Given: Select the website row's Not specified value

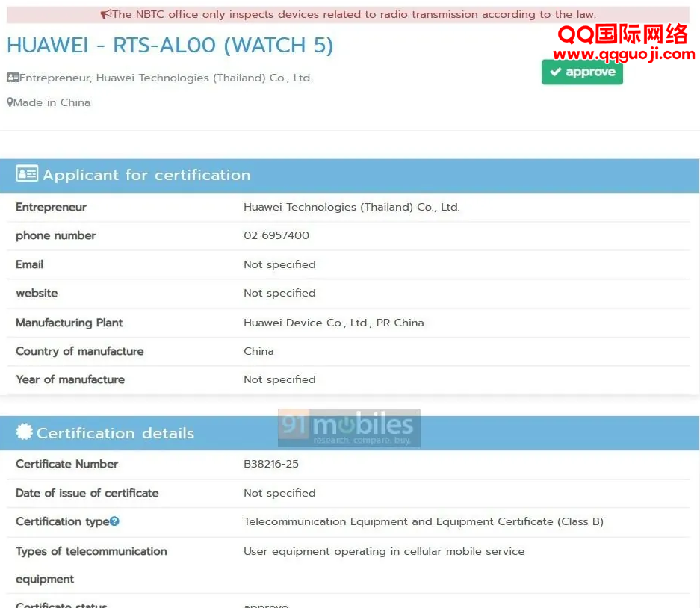Looking at the screenshot, I should pyautogui.click(x=279, y=294).
